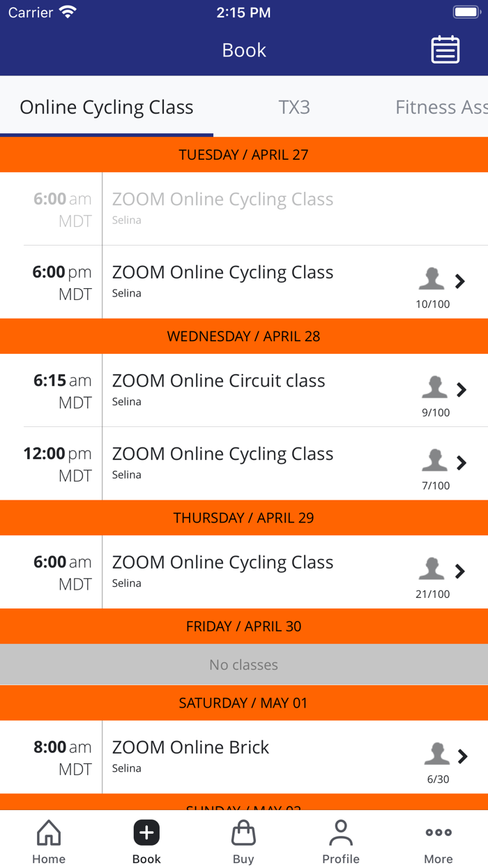Image resolution: width=488 pixels, height=868 pixels.
Task: Expand the 12:00 pm Cycling Class chevron
Action: click(x=461, y=463)
